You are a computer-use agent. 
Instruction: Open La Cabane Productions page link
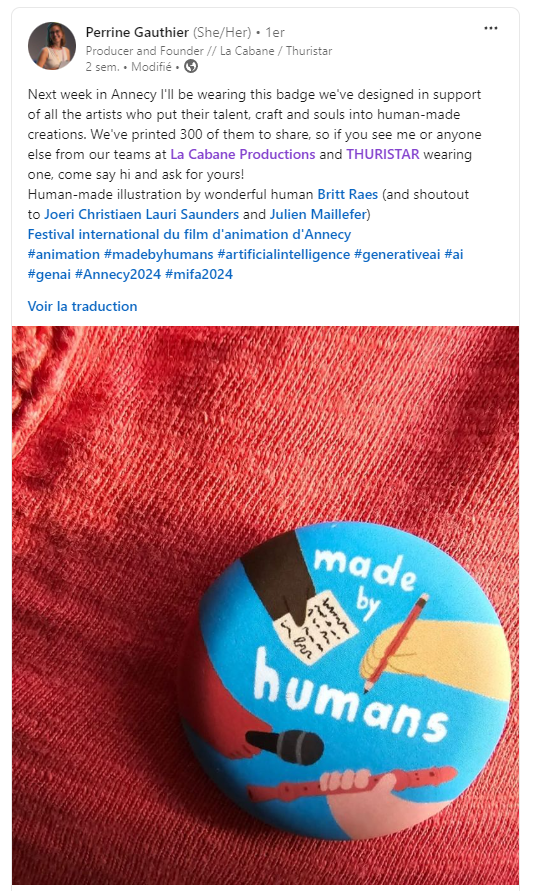(x=243, y=154)
